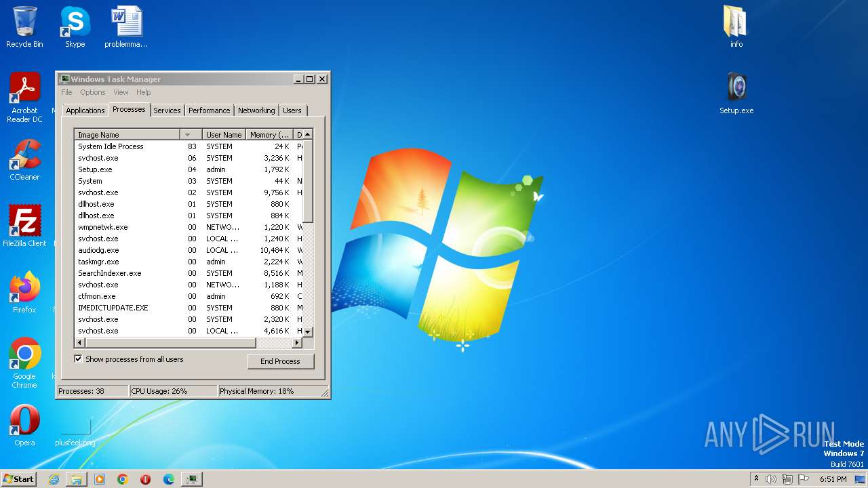868x488 pixels.
Task: Select the System process row
Action: point(188,181)
